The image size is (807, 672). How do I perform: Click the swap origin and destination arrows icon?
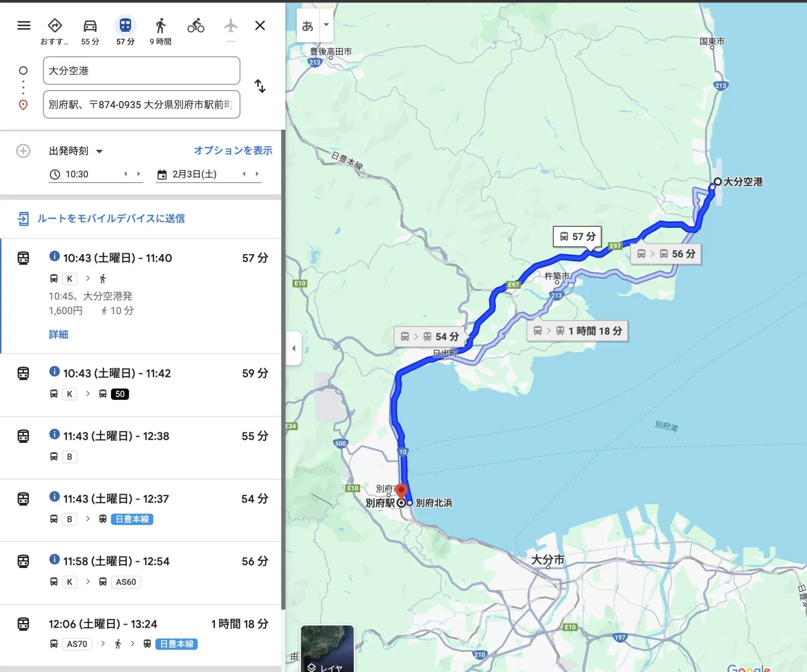[260, 87]
